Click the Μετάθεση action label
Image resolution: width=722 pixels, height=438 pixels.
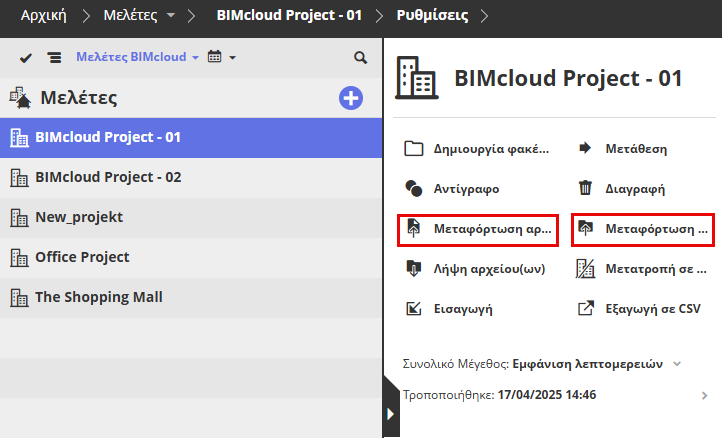(x=636, y=149)
